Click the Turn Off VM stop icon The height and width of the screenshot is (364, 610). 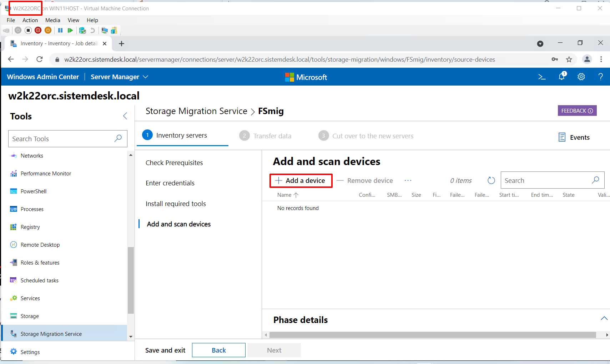28,30
